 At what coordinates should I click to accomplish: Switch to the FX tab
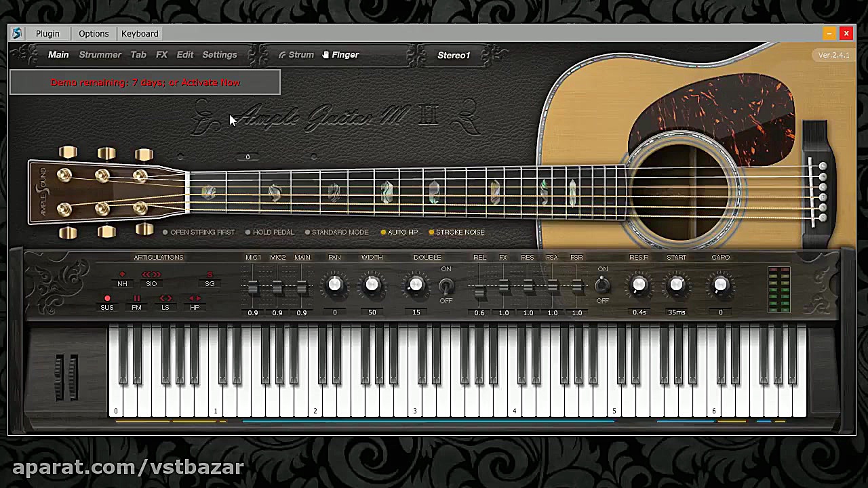click(161, 55)
